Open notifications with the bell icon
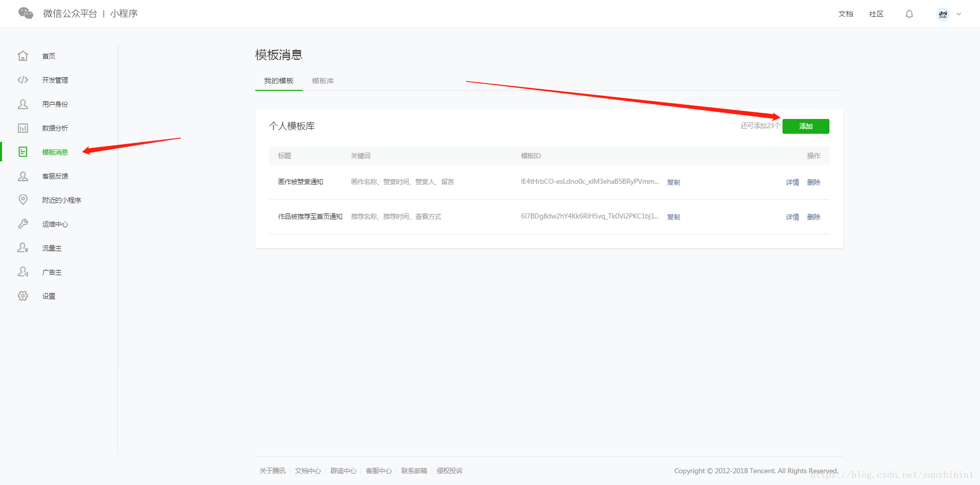980x485 pixels. click(x=909, y=14)
